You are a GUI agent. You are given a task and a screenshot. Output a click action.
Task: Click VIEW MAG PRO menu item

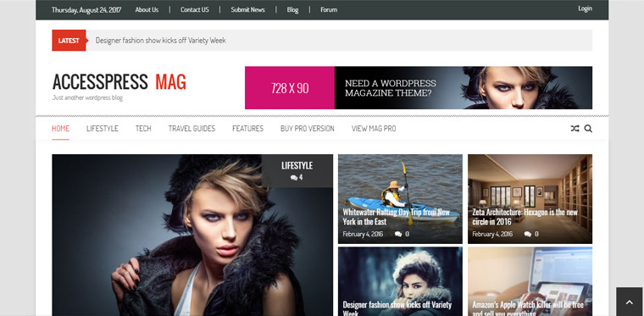click(374, 129)
